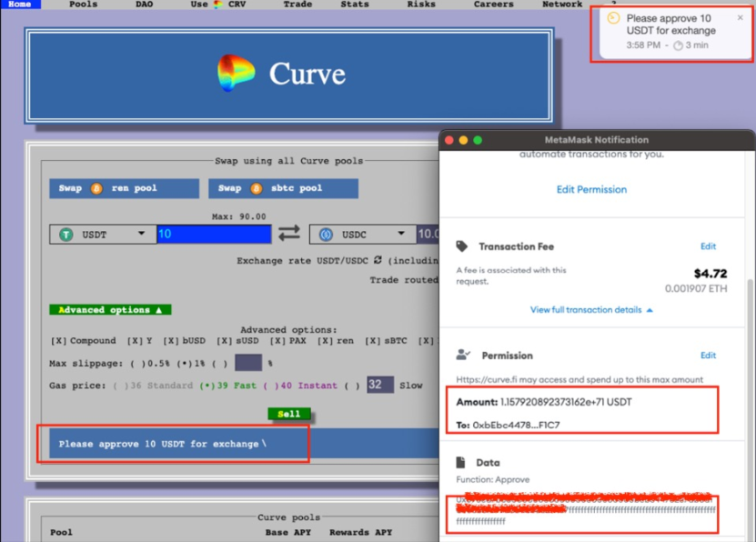Toggle the Y pool checkbox
Image resolution: width=756 pixels, height=542 pixels.
pyautogui.click(x=135, y=341)
